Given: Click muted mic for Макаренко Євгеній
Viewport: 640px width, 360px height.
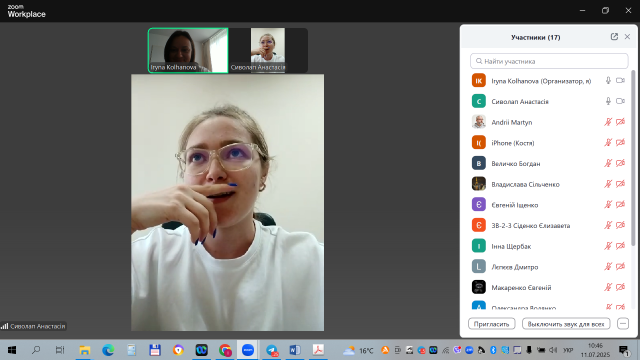Looking at the screenshot, I should [x=608, y=287].
